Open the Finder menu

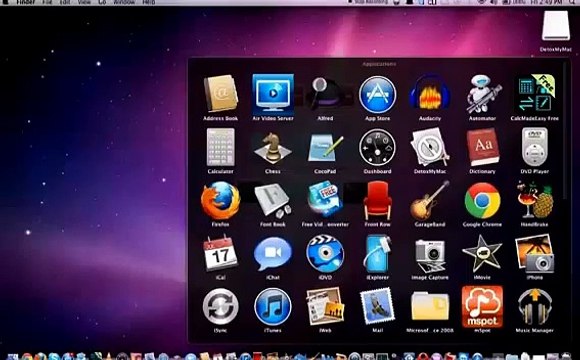click(26, 2)
